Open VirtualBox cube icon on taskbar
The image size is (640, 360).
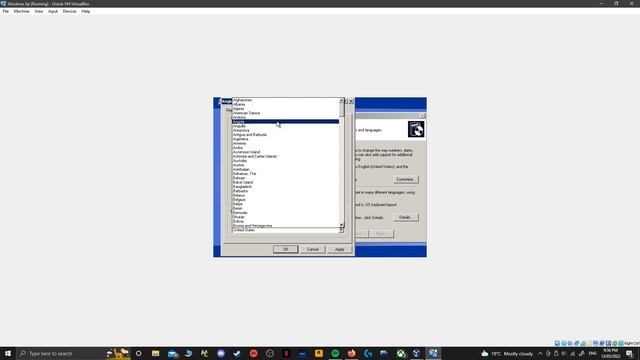(x=416, y=353)
